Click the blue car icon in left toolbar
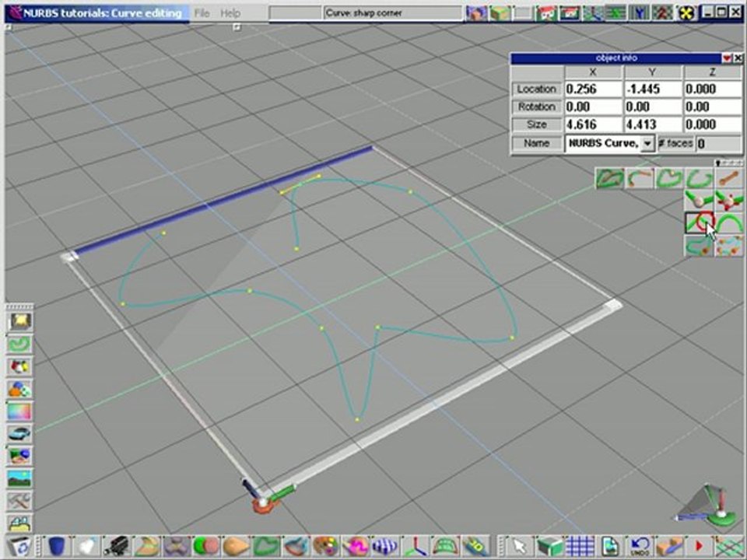Viewport: 747px width, 560px height. (x=19, y=433)
